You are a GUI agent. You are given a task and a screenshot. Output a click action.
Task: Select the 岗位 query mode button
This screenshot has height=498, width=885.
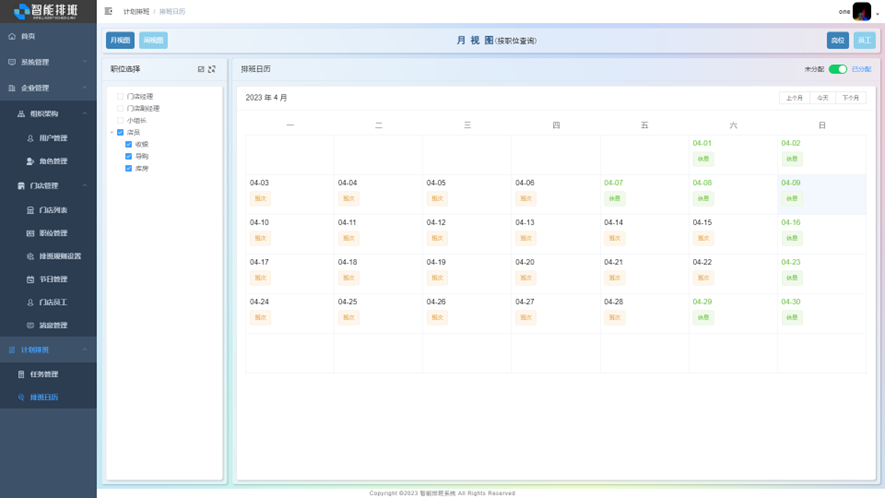point(838,40)
